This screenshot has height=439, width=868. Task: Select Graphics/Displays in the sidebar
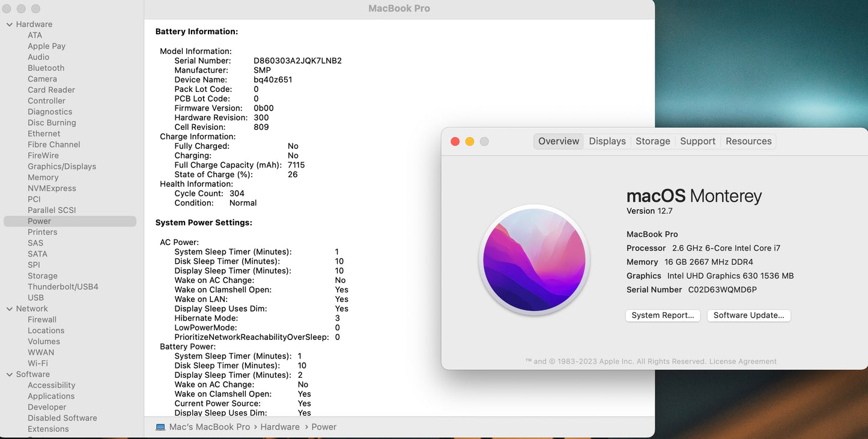coord(62,166)
